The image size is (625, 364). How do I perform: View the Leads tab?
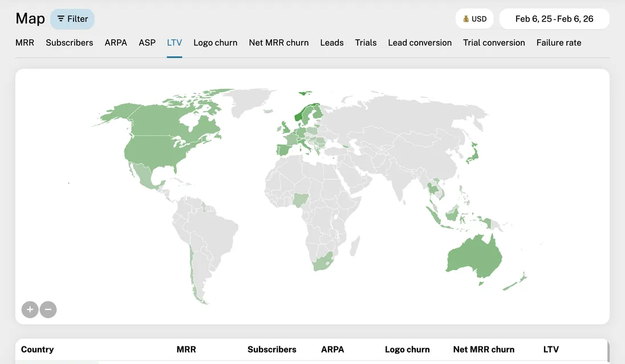(x=331, y=43)
